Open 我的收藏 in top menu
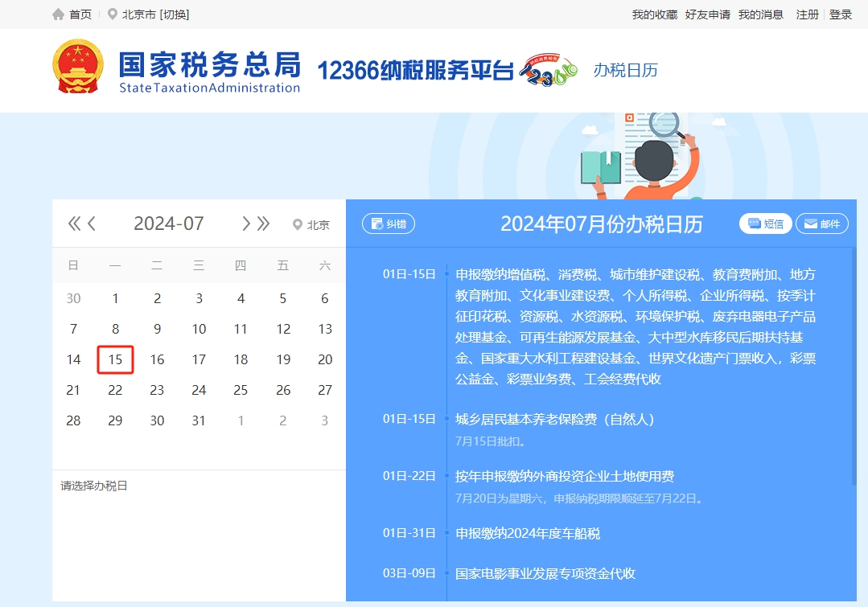Viewport: 868px width, 607px height. click(655, 14)
